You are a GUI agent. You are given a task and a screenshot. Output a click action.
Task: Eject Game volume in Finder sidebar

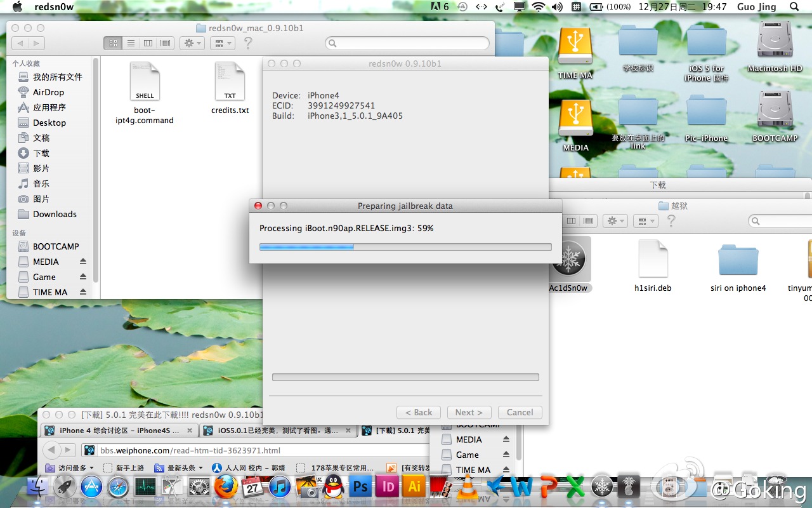tap(83, 277)
